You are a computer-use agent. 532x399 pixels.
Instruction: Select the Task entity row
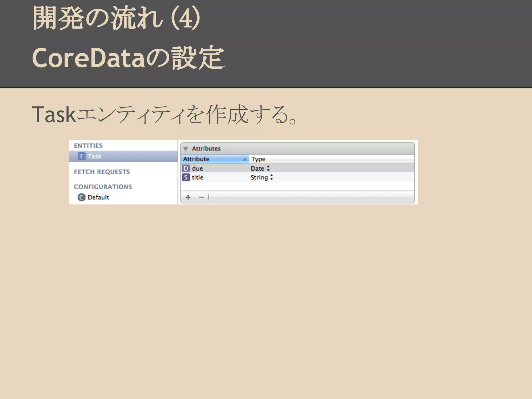click(x=123, y=156)
